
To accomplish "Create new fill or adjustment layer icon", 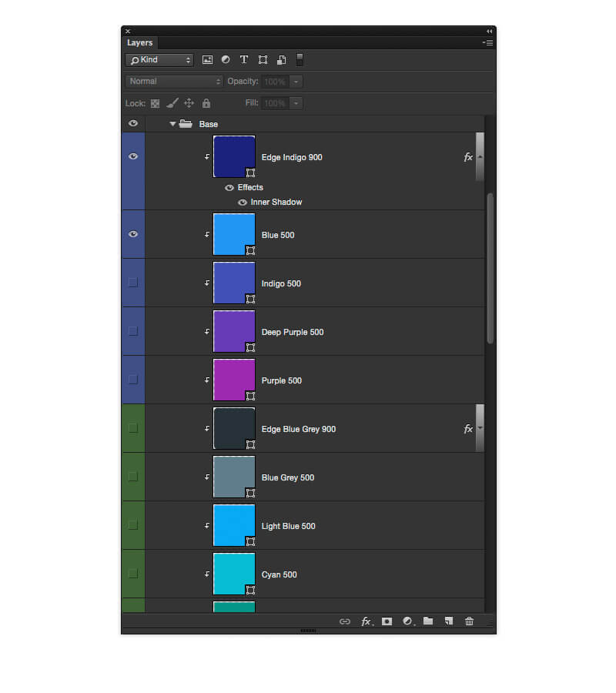I will tap(408, 621).
